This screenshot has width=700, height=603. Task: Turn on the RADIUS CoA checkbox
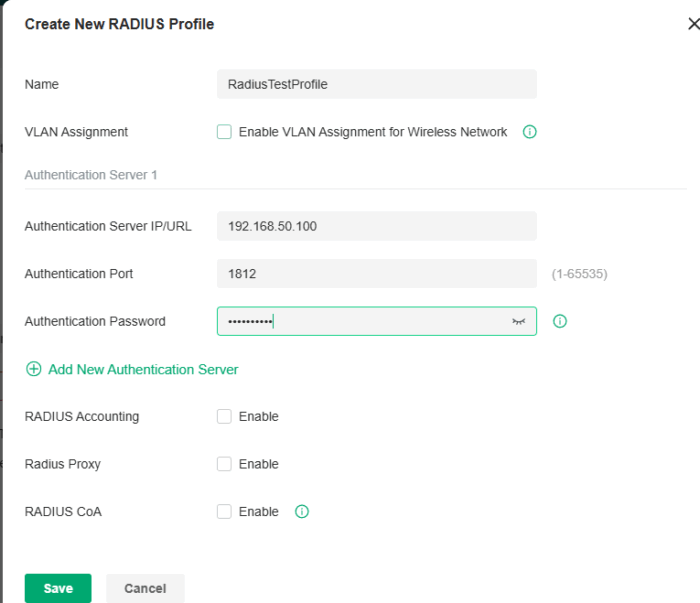pyautogui.click(x=224, y=512)
